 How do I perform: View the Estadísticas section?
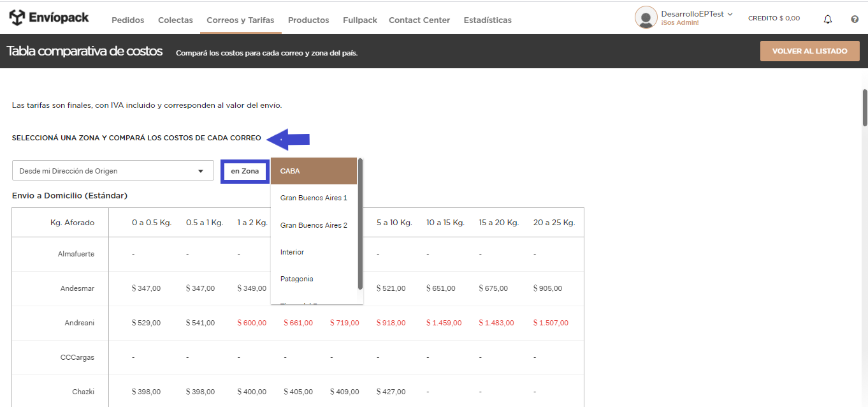point(488,20)
